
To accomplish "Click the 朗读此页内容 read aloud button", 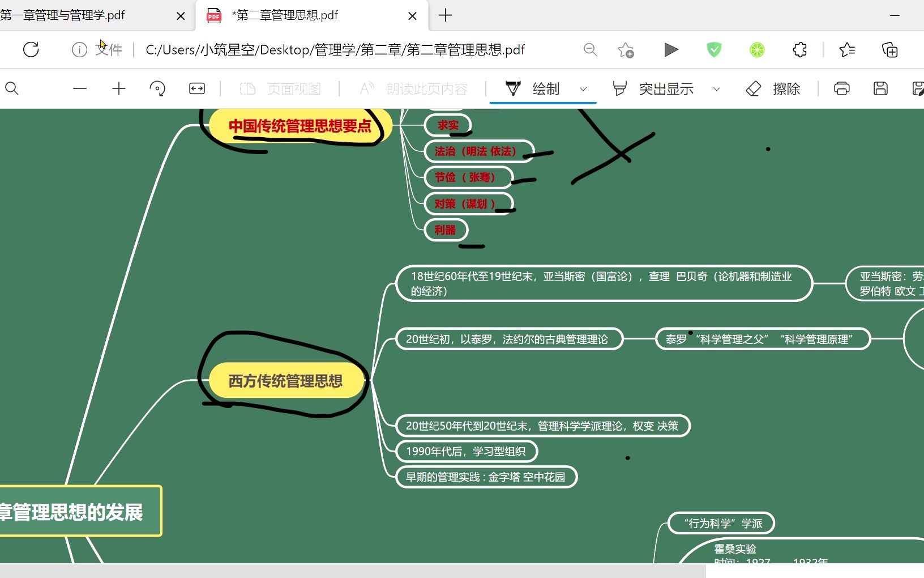I will point(414,88).
